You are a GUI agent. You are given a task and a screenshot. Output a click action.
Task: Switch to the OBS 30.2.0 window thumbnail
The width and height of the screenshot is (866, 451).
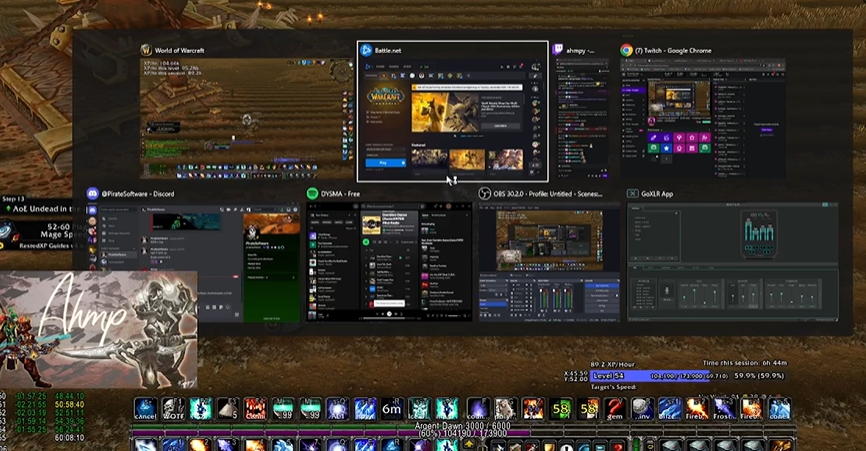point(549,262)
